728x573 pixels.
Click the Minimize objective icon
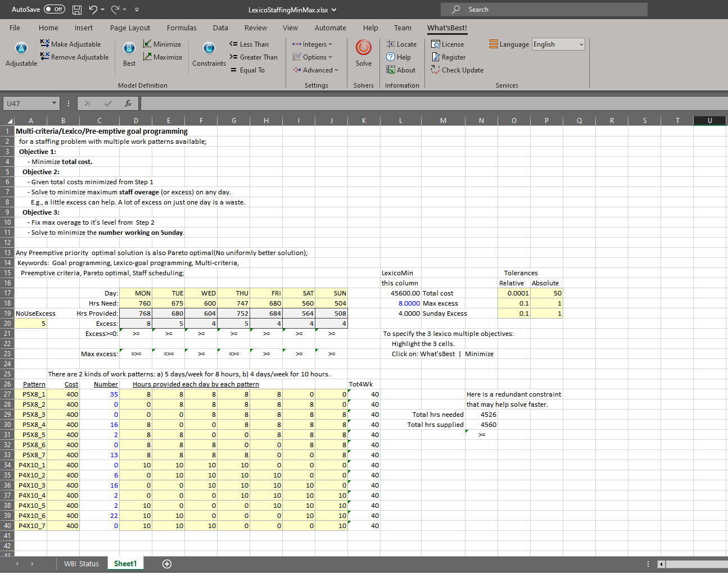(x=147, y=44)
